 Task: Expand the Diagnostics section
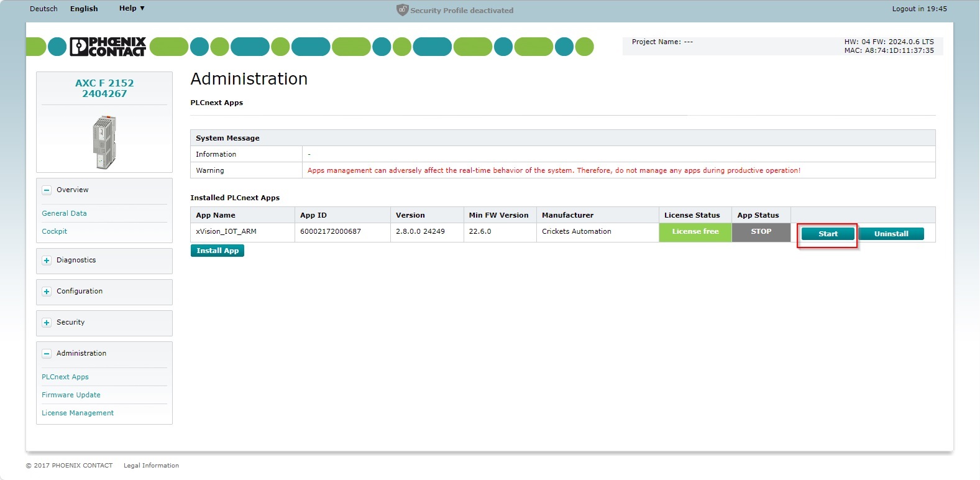(x=47, y=261)
